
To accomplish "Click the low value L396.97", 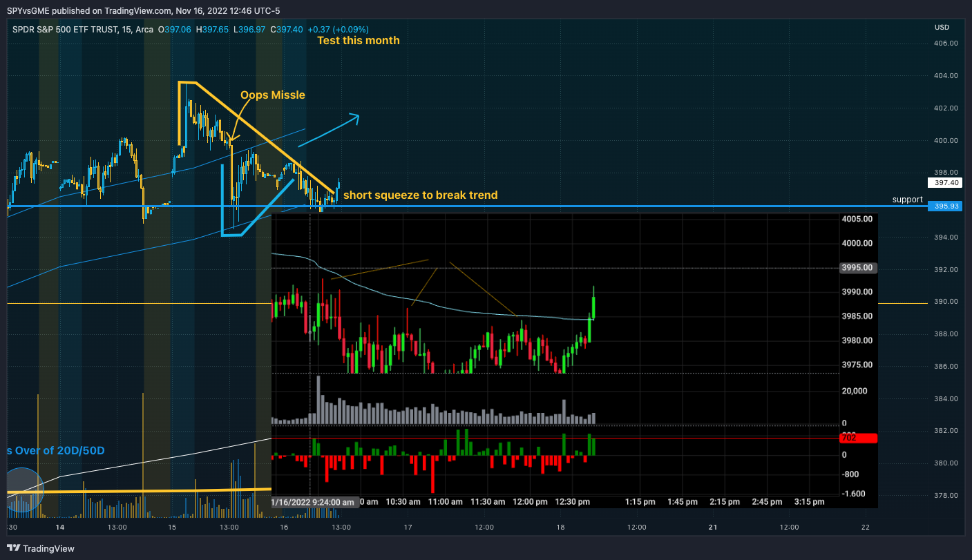I will pos(249,30).
